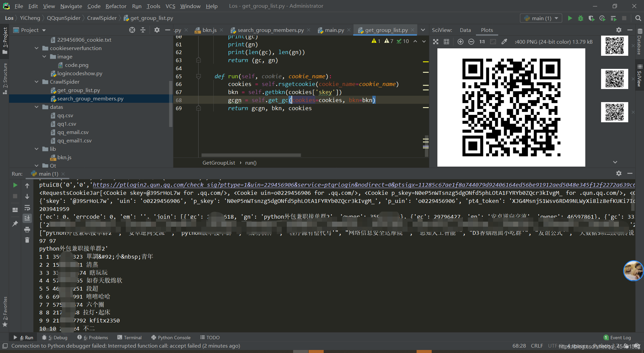
Task: Toggle scroll to end in Run console
Action: point(27,218)
